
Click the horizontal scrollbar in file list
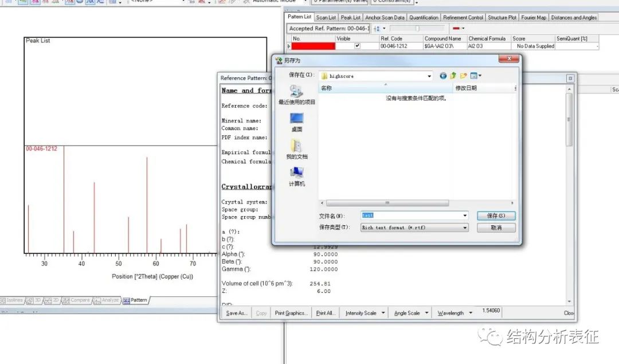click(x=387, y=203)
